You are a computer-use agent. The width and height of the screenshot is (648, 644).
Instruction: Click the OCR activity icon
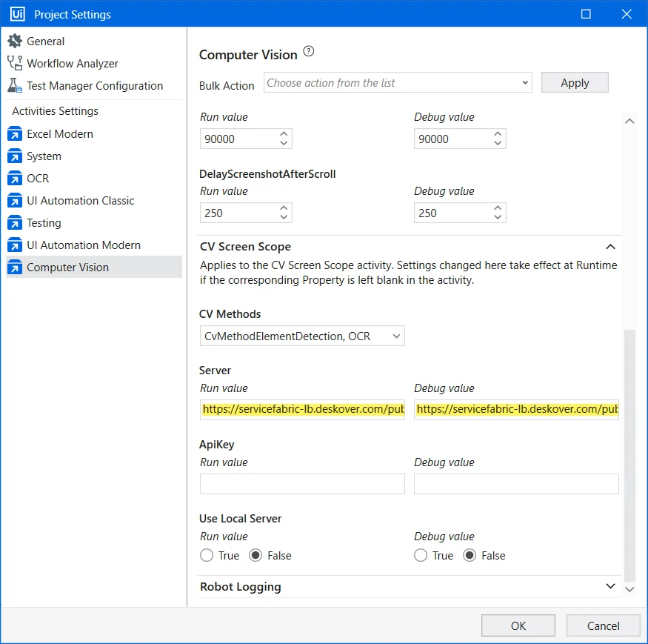coord(15,179)
